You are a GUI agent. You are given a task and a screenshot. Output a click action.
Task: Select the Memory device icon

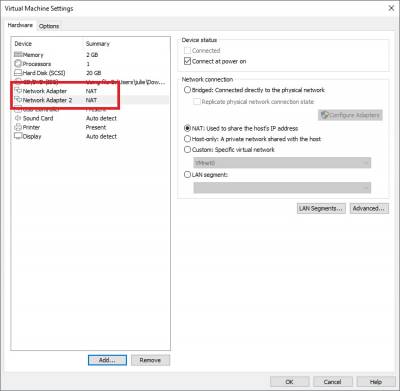coord(18,55)
